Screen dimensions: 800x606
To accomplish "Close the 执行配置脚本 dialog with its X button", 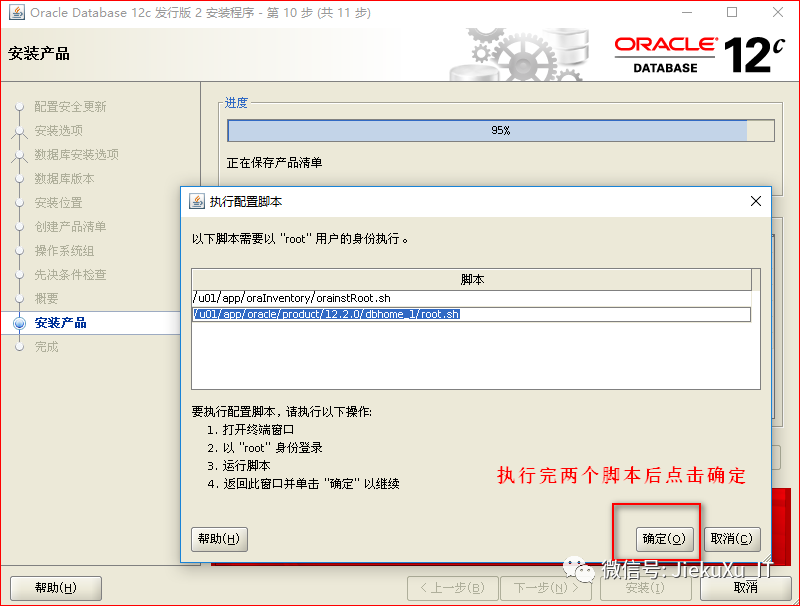I will pyautogui.click(x=756, y=201).
